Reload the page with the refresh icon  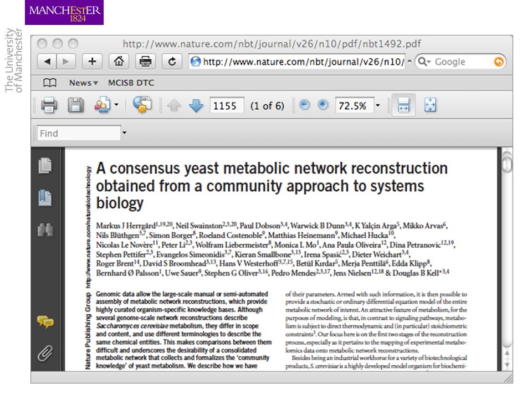click(x=172, y=62)
